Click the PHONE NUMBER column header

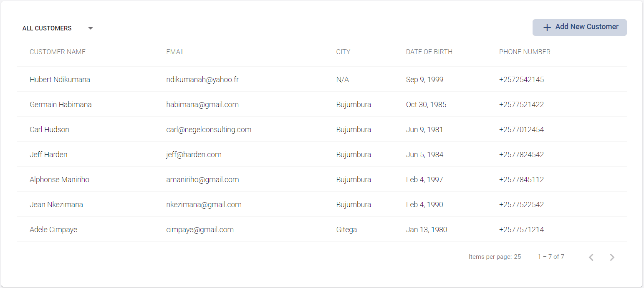tap(525, 52)
